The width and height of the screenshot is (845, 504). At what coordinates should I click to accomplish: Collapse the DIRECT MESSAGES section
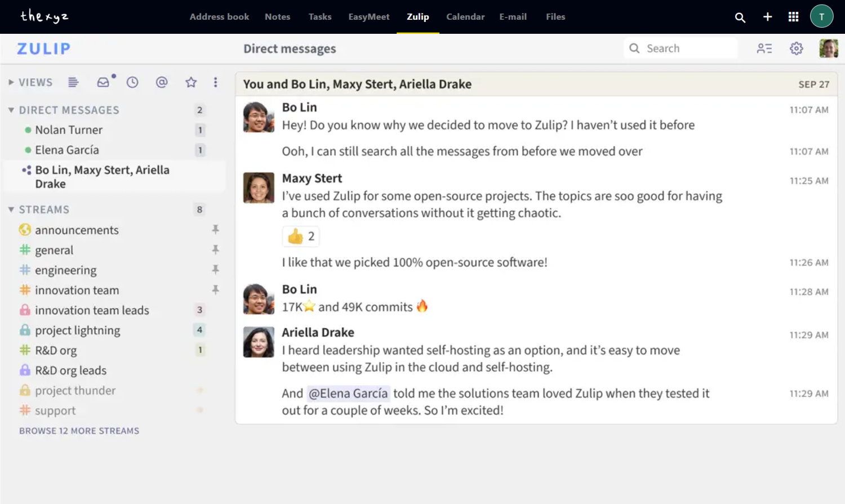11,110
